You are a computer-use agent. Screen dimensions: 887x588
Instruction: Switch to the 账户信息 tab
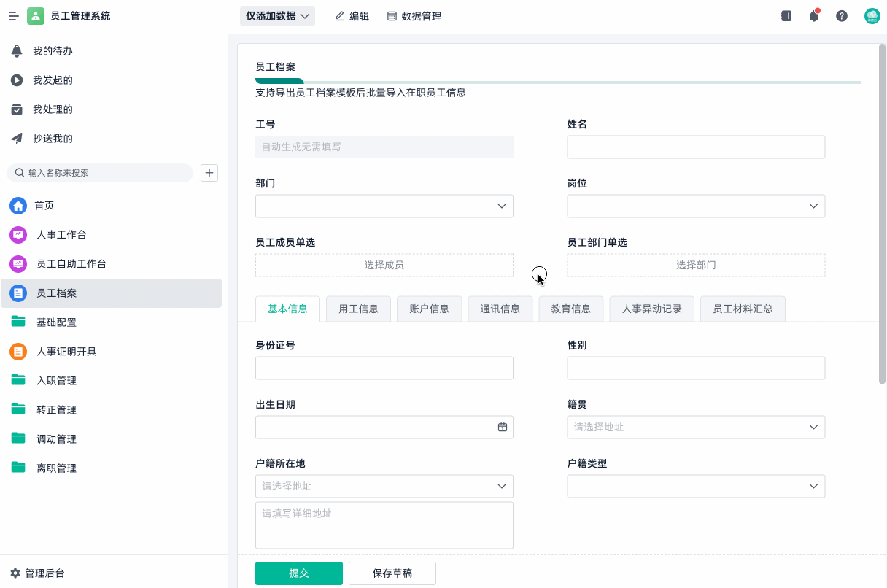click(429, 309)
